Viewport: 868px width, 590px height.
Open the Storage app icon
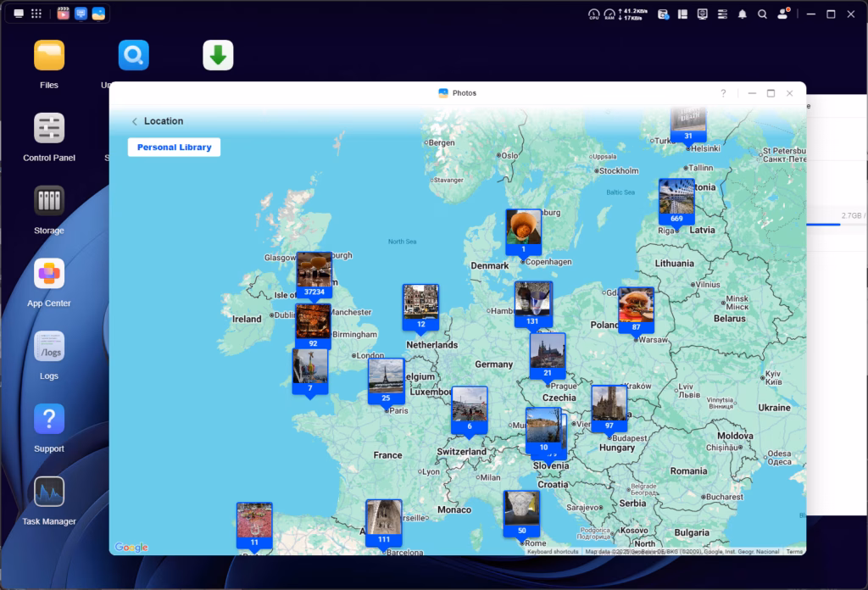pos(49,202)
